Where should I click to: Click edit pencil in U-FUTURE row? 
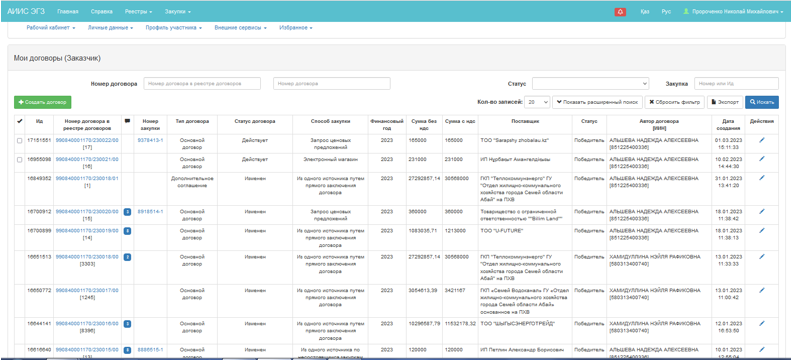pyautogui.click(x=762, y=230)
